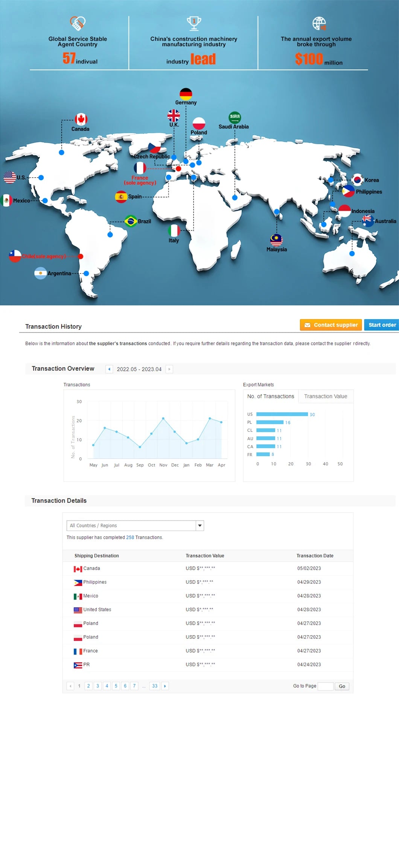399x868 pixels.
Task: Switch to the Transaction Value tab
Action: click(x=326, y=396)
